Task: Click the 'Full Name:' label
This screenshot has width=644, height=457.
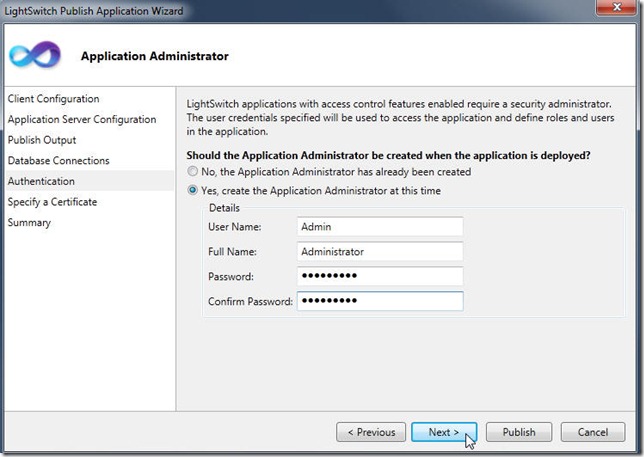Action: click(x=232, y=251)
